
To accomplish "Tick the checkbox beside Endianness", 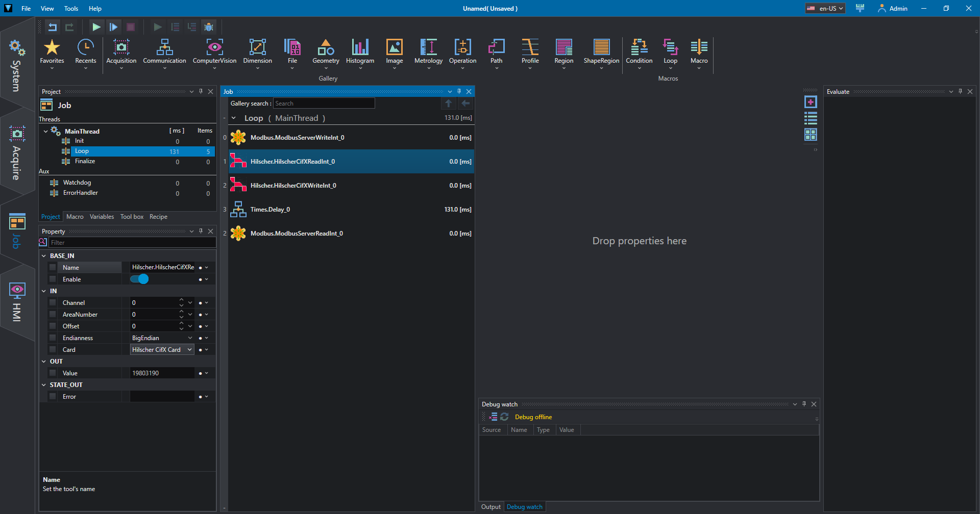I will pyautogui.click(x=53, y=338).
